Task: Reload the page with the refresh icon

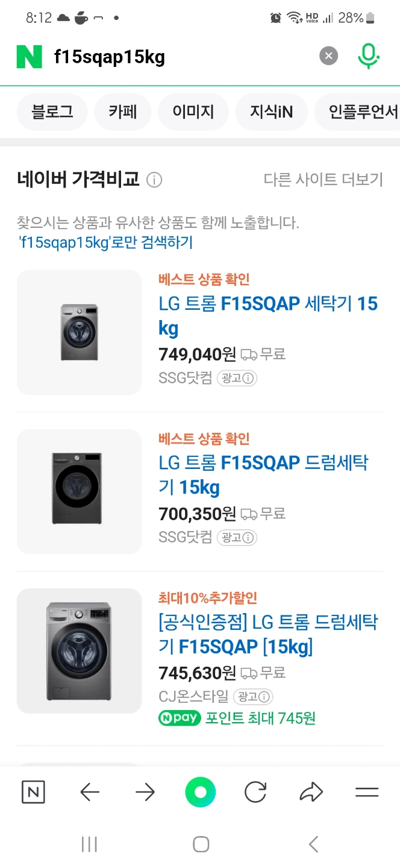Action: click(x=255, y=792)
